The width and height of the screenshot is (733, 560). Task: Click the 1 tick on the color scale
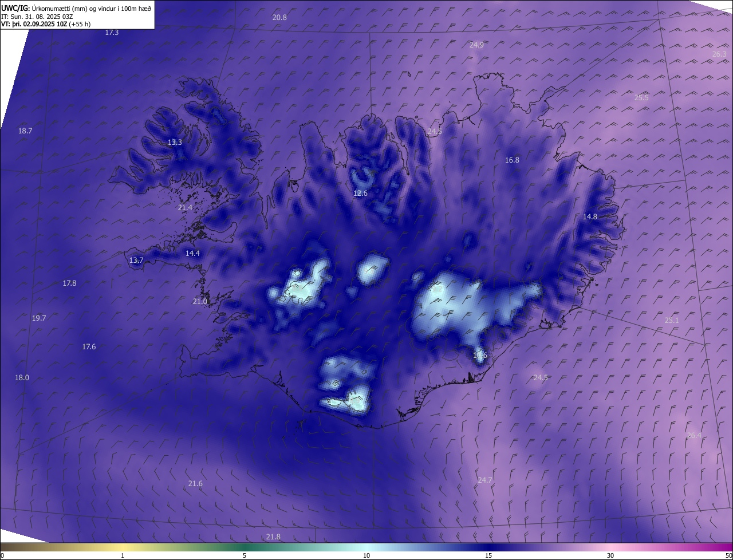[x=123, y=555]
